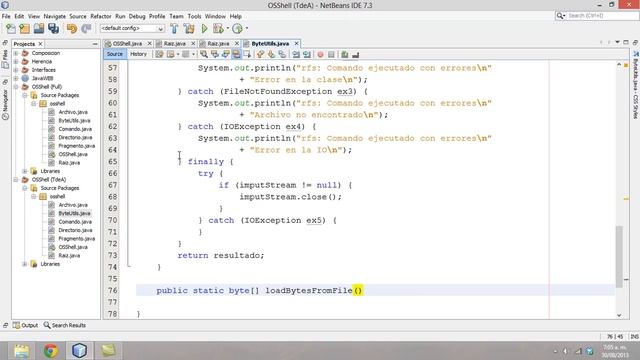
Task: Run the project with the green arrow
Action: click(x=204, y=29)
